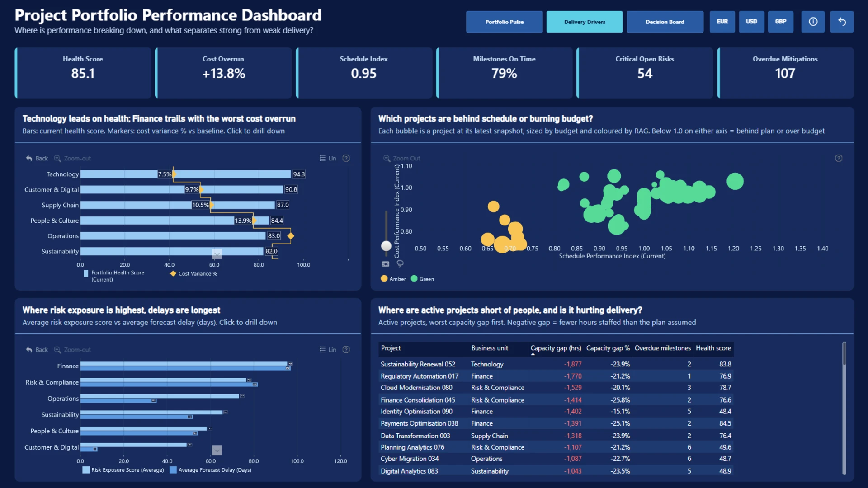The height and width of the screenshot is (488, 868).
Task: Toggle Cost Variance % legend entry
Action: click(x=193, y=274)
